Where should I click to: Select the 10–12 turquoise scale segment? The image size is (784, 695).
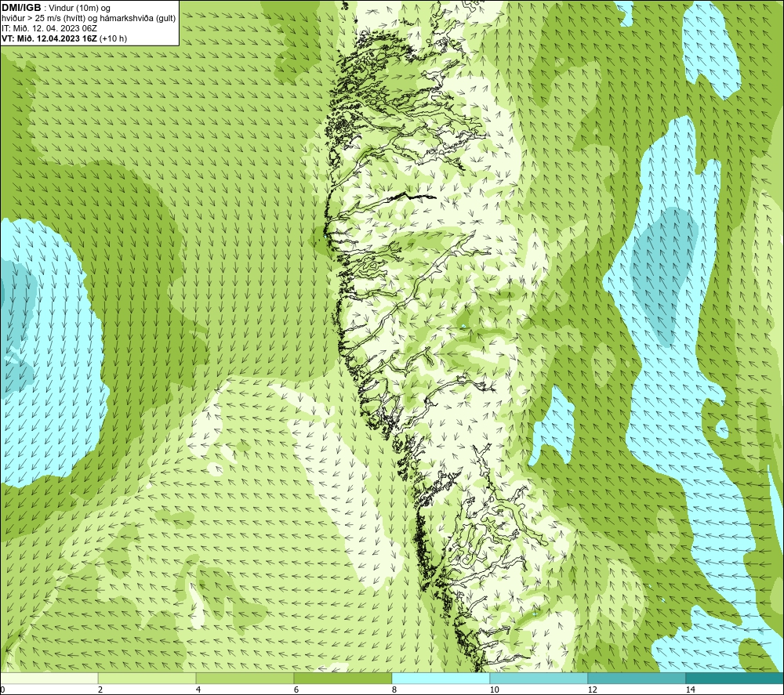click(539, 678)
